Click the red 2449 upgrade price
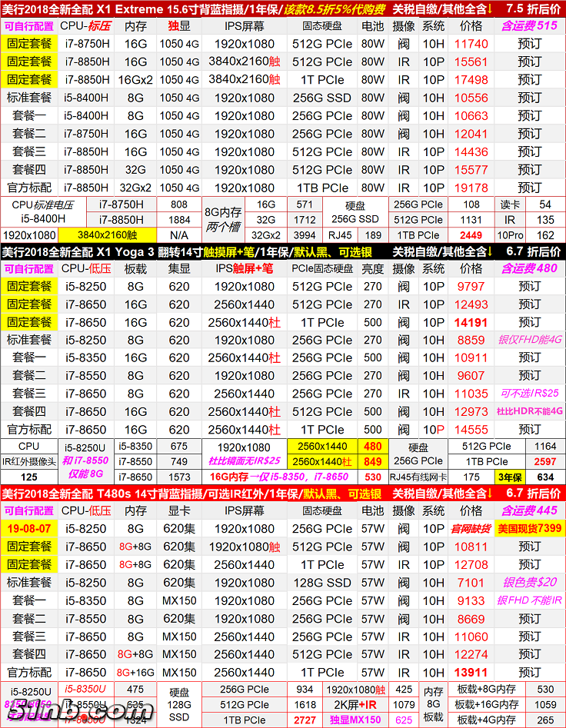The height and width of the screenshot is (728, 566). (x=471, y=235)
